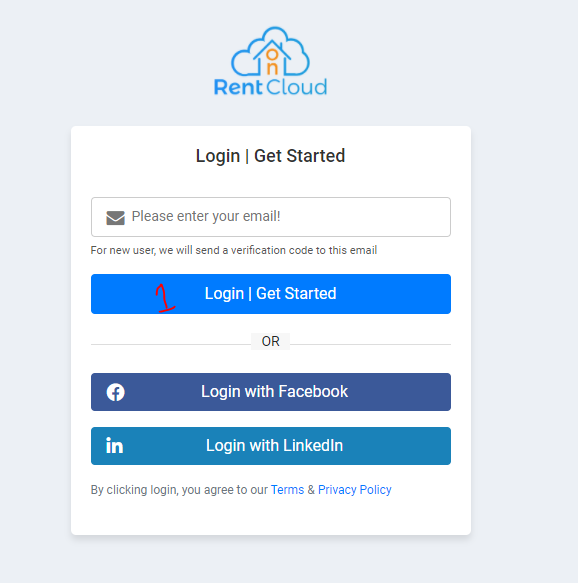Image resolution: width=578 pixels, height=583 pixels.
Task: Choose Login with LinkedIn
Action: [x=271, y=446]
